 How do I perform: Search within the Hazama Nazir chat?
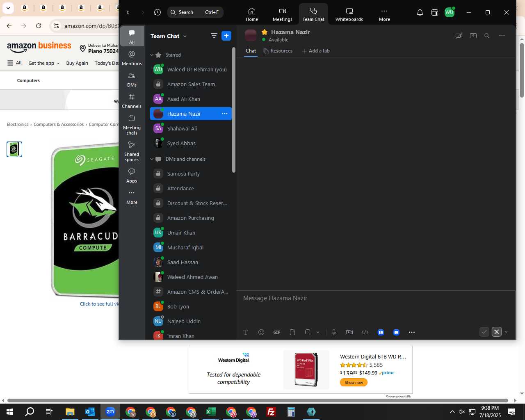487,36
